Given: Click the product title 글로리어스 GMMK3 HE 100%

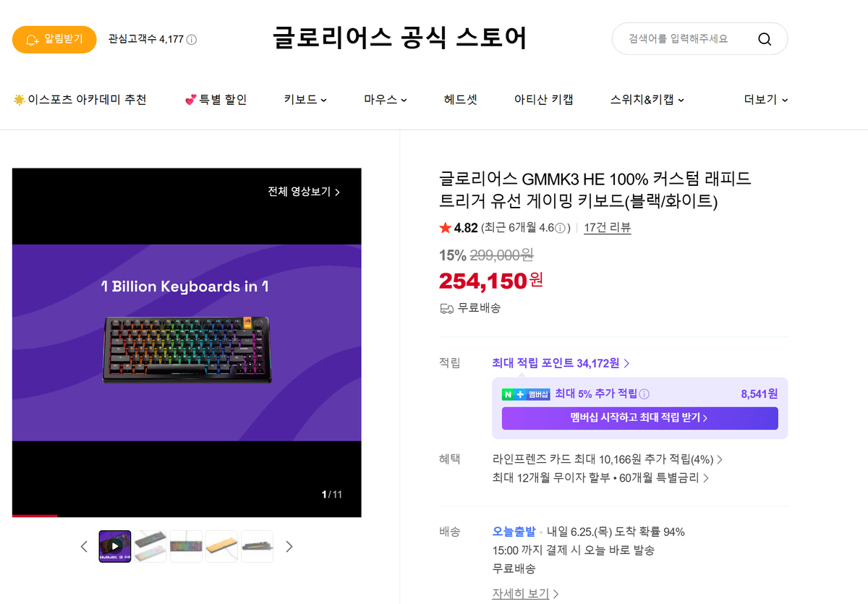Looking at the screenshot, I should pos(595,189).
